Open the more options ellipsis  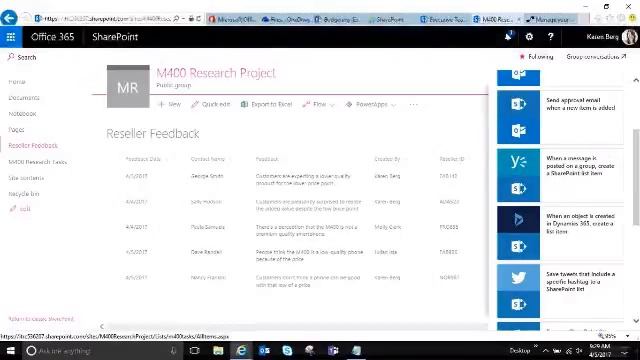413,104
